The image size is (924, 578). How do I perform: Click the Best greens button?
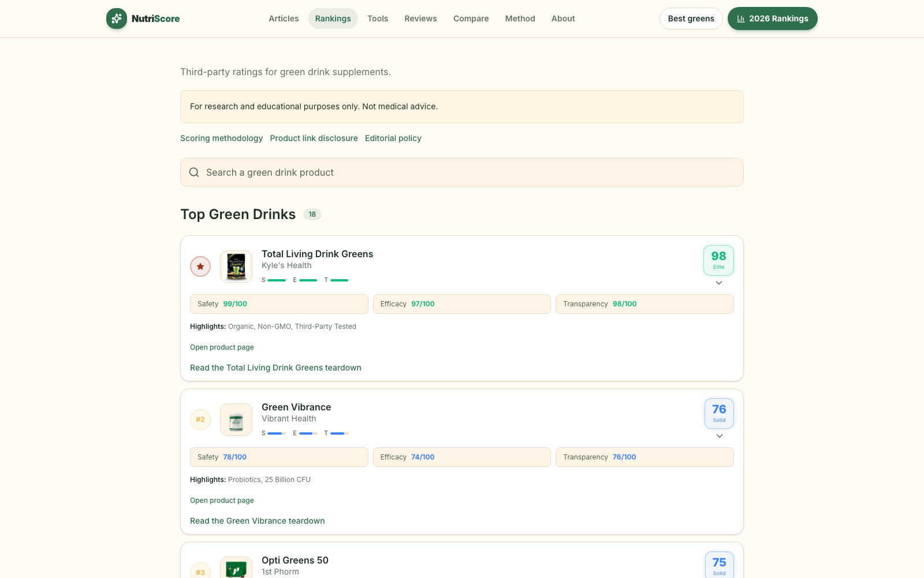pyautogui.click(x=691, y=18)
